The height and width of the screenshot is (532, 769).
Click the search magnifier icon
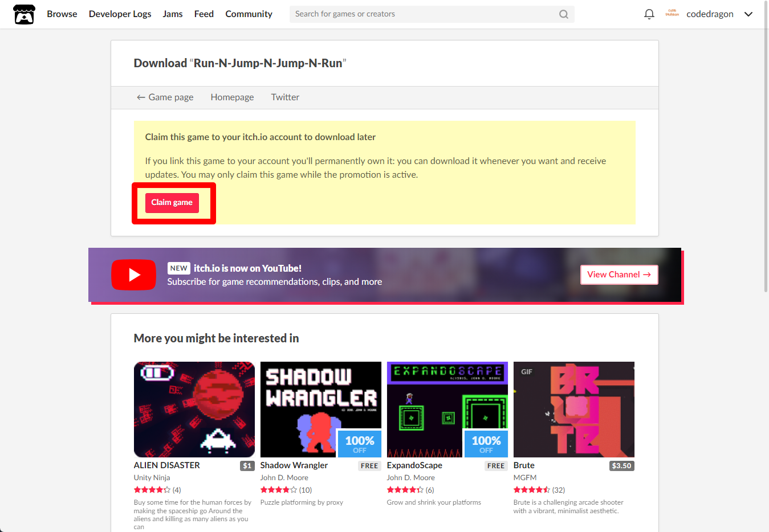point(563,14)
